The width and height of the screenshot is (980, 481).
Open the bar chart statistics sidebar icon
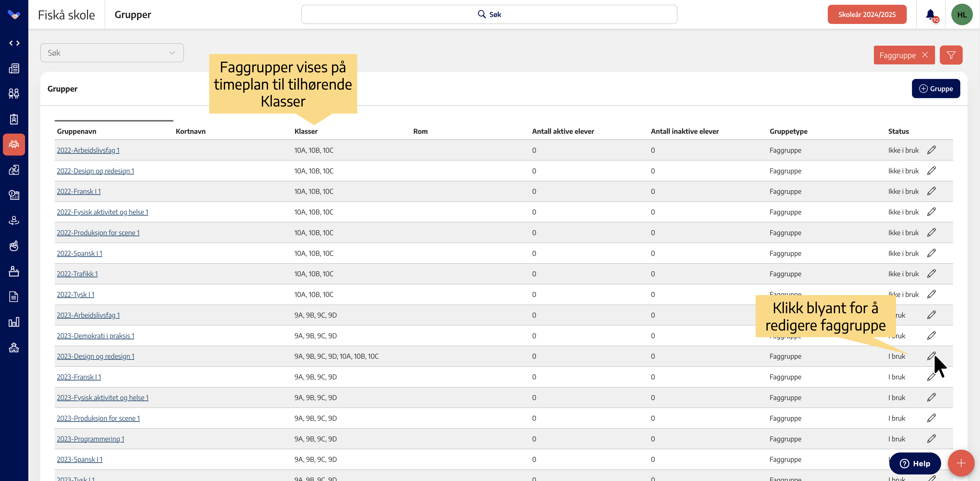coord(14,322)
